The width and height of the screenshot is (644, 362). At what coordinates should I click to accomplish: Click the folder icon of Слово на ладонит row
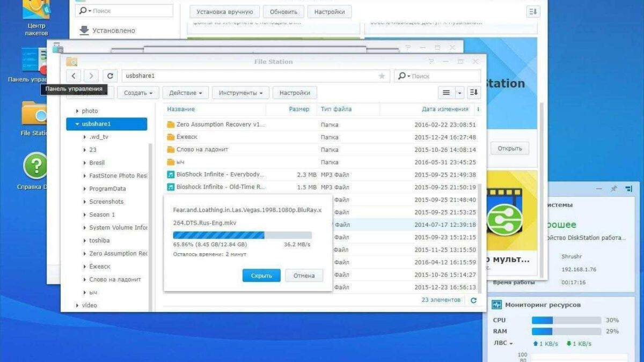click(171, 150)
